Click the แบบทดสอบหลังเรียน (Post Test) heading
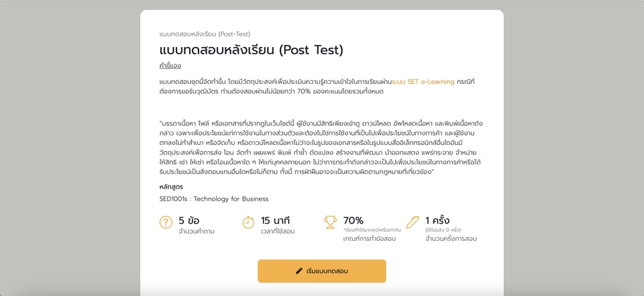Image resolution: width=644 pixels, height=296 pixels. click(252, 50)
